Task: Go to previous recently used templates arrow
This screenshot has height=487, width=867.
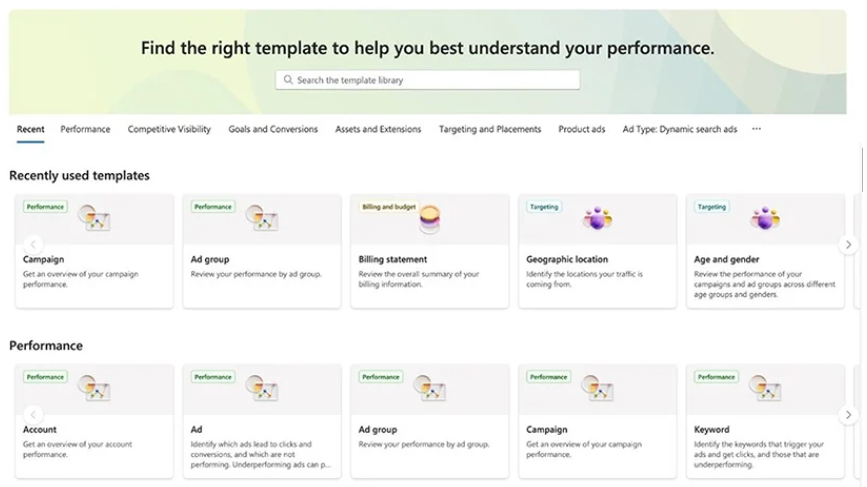Action: [33, 244]
